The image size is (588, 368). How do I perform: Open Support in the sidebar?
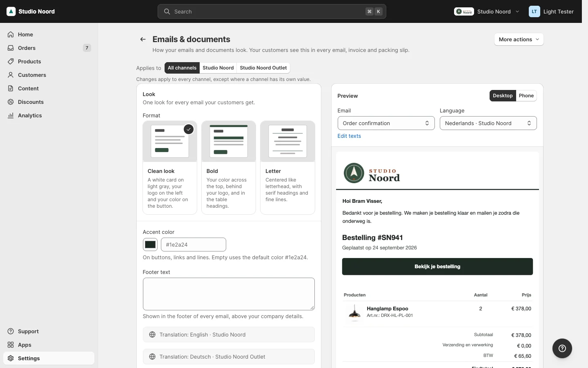point(49,331)
